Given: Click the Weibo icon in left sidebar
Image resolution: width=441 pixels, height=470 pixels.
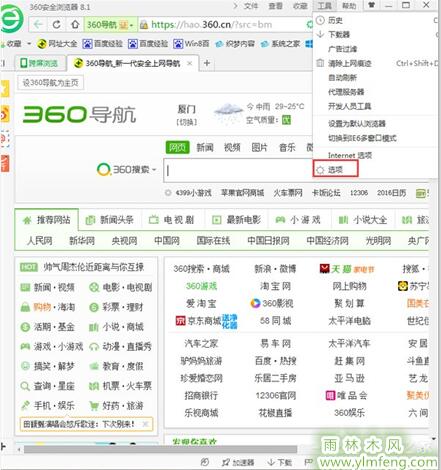Looking at the screenshot, I should (5, 114).
